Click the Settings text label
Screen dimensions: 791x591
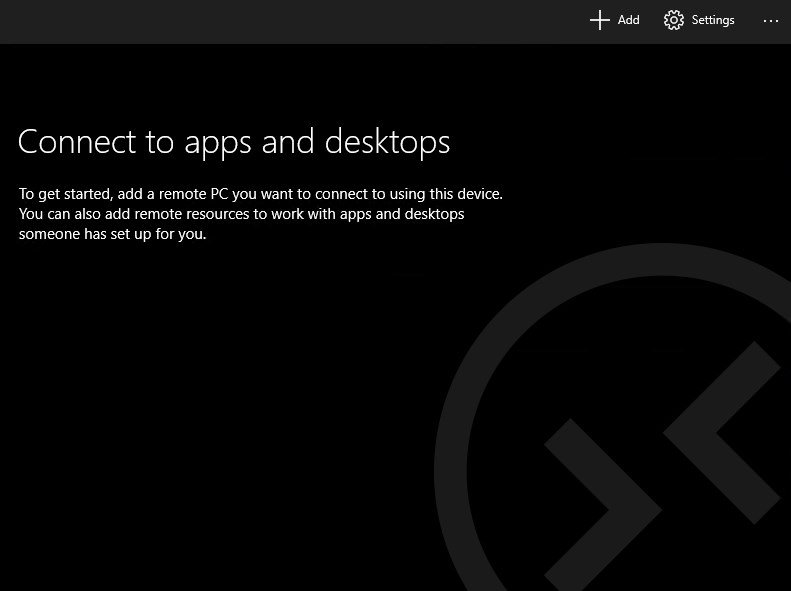713,20
